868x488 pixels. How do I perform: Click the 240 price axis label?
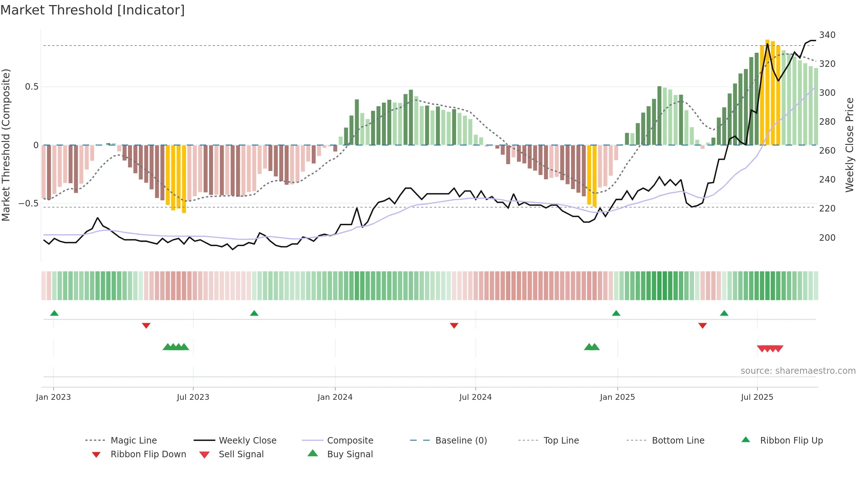[x=827, y=179]
